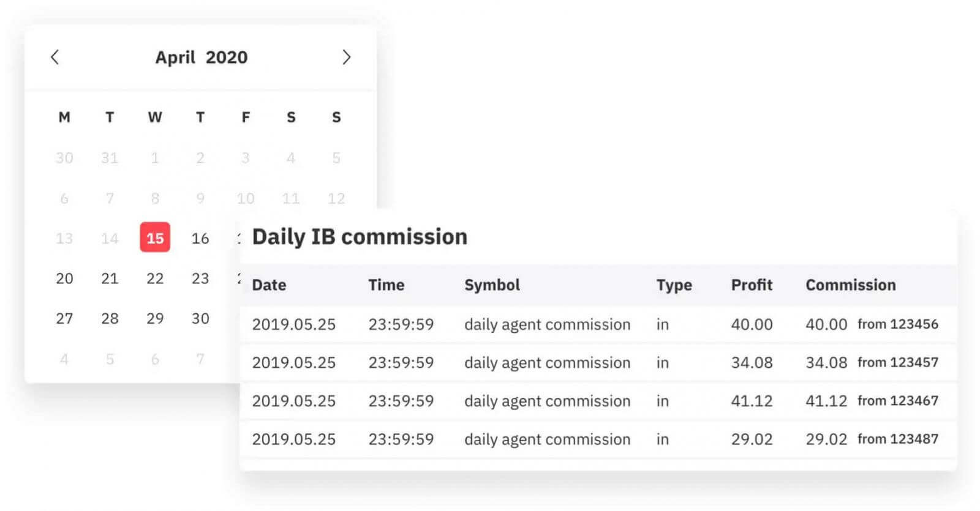Pick April 16 in the calendar
Image resolution: width=980 pixels, height=511 pixels.
200,238
